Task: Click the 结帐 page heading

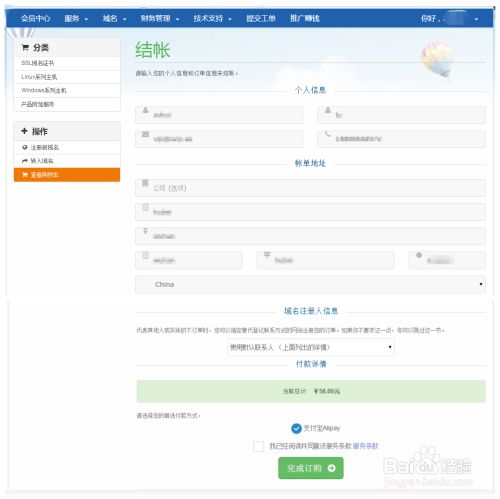Action: (x=153, y=50)
